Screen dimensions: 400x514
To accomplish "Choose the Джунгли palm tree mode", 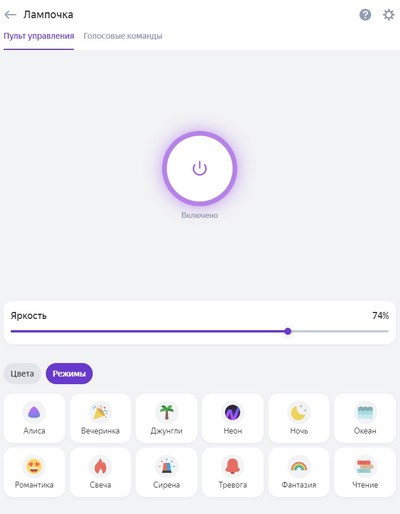I will click(x=166, y=418).
